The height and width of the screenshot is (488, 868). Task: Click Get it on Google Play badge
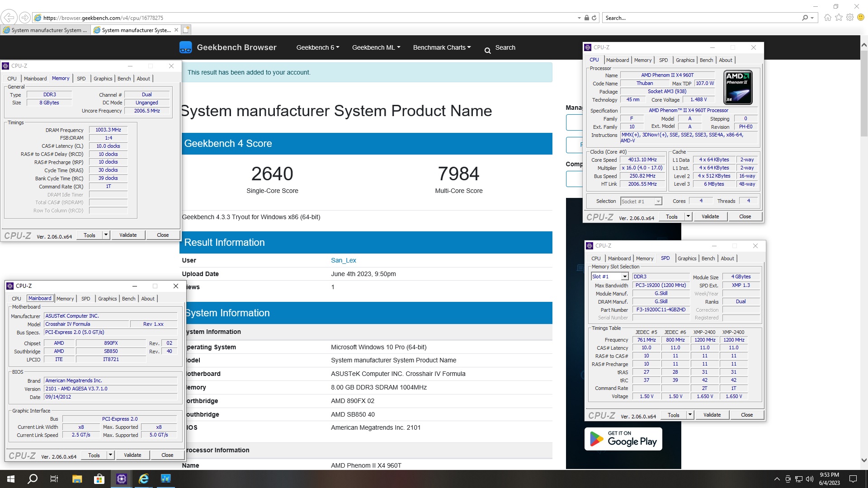tap(623, 439)
